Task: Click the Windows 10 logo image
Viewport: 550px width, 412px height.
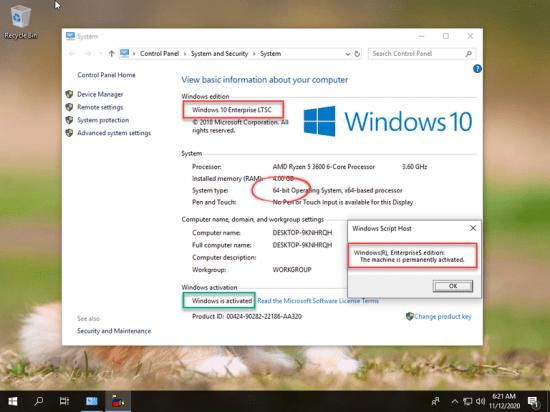Action: tap(388, 121)
